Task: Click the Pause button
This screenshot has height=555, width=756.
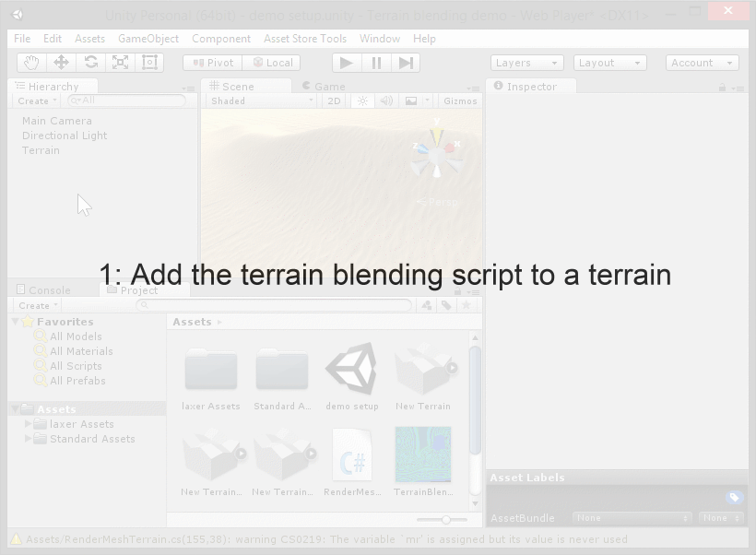Action: [x=376, y=63]
